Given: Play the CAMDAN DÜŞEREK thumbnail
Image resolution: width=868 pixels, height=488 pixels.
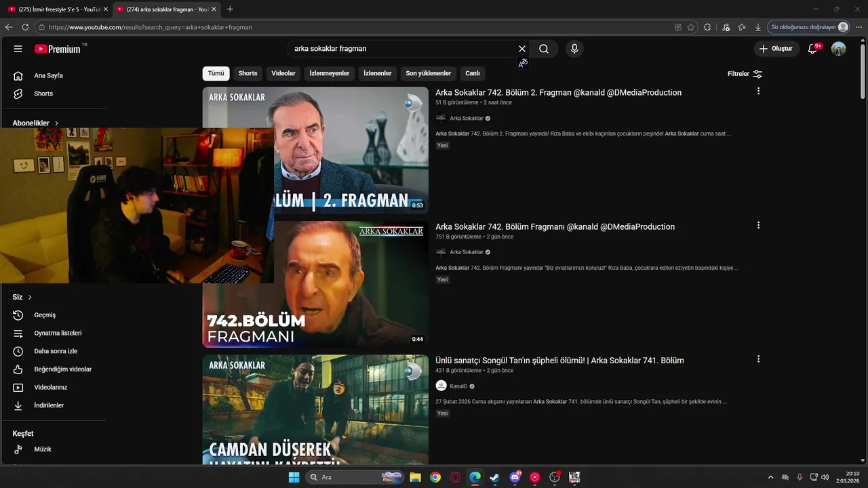Looking at the screenshot, I should (315, 409).
